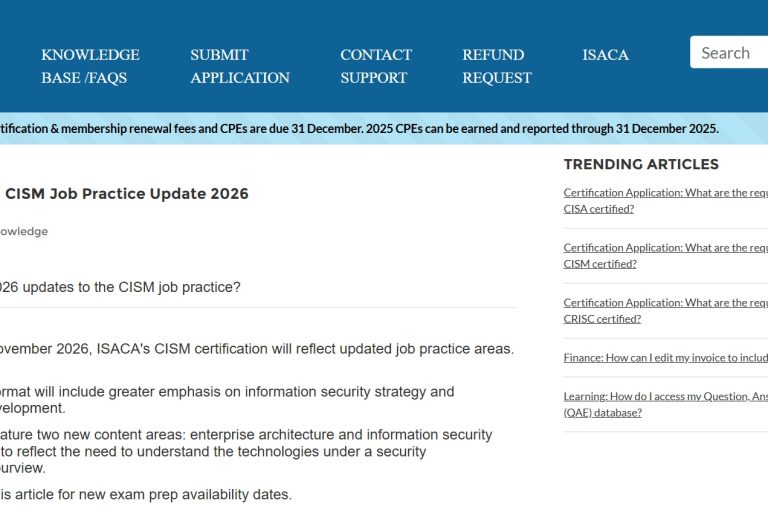Click the text about information security strategy emphasis
The height and width of the screenshot is (512, 768).
tap(227, 400)
